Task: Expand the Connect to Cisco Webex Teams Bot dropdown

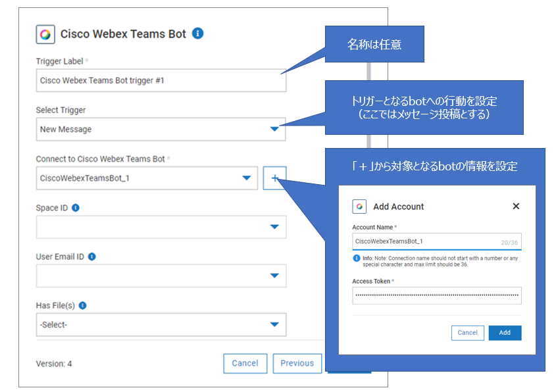Action: pos(247,178)
